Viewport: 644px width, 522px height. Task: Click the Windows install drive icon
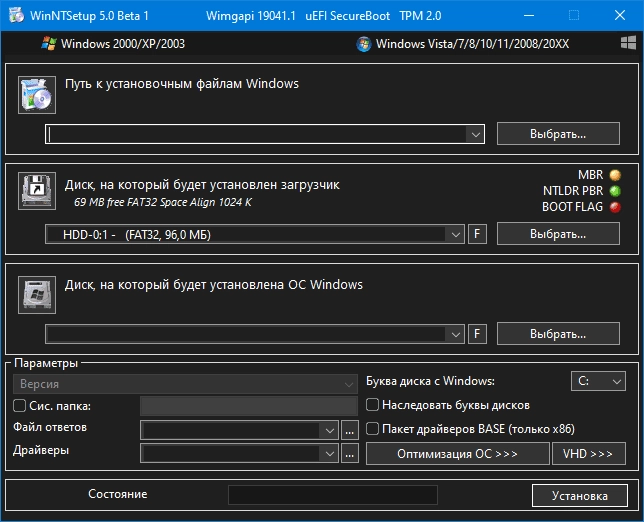tap(37, 295)
